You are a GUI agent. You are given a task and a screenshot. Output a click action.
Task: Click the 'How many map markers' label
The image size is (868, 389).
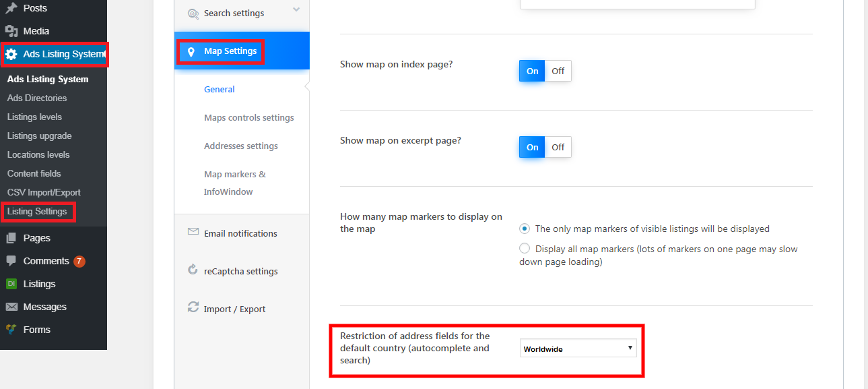point(422,222)
